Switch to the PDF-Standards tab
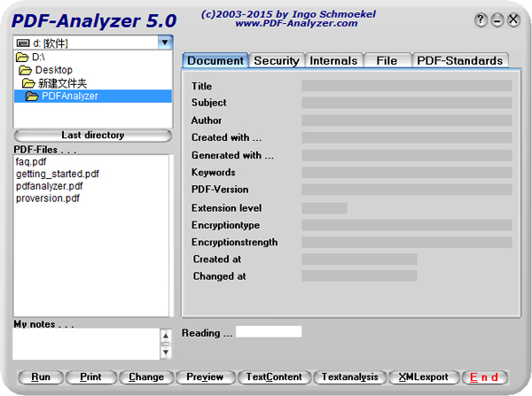 459,61
